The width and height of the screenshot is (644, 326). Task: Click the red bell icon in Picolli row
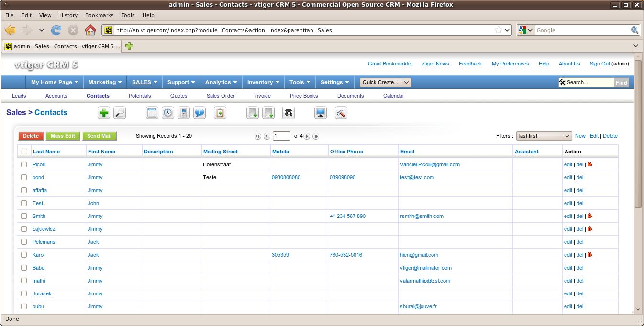[589, 164]
